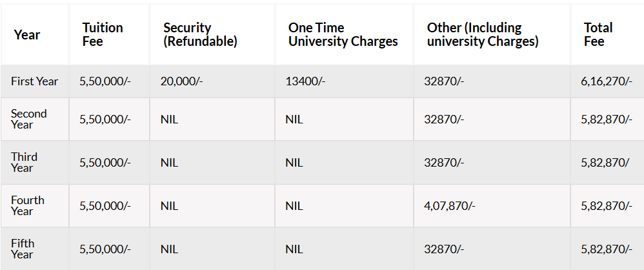Click the One Time University Charges header
The image size is (644, 270).
click(x=343, y=35)
